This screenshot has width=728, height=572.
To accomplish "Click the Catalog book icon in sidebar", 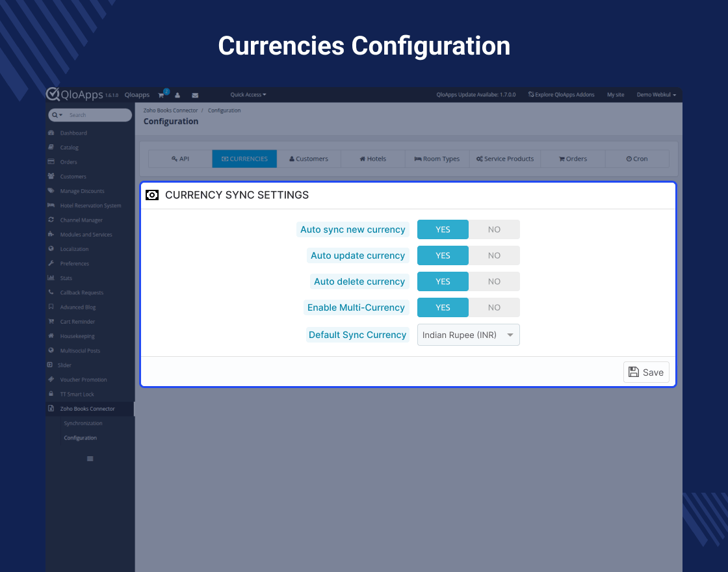I will pos(51,147).
